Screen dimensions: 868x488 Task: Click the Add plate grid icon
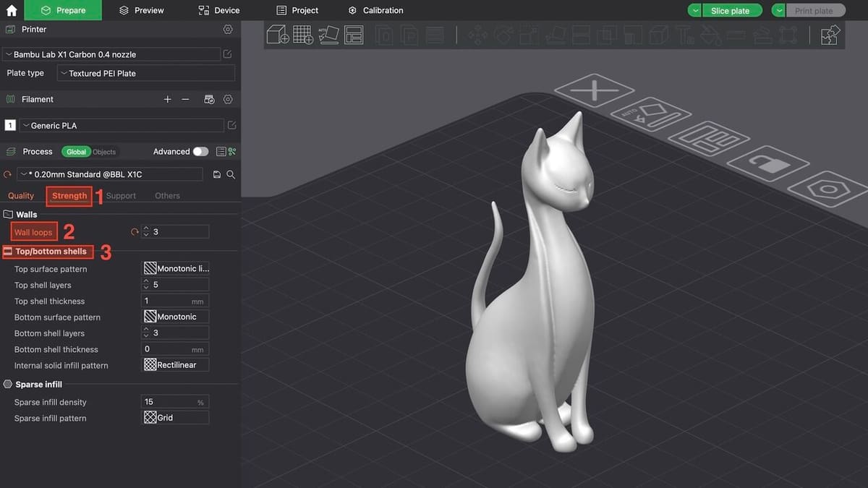point(303,35)
